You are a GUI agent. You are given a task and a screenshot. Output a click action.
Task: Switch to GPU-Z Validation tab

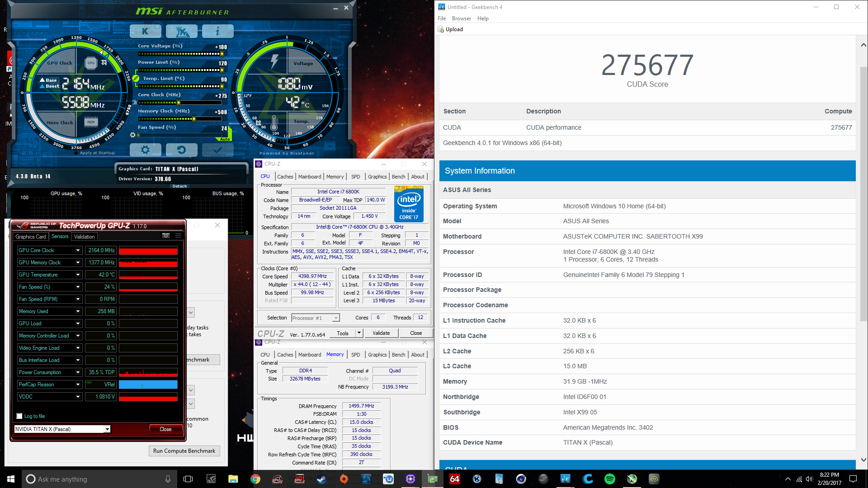(x=85, y=237)
